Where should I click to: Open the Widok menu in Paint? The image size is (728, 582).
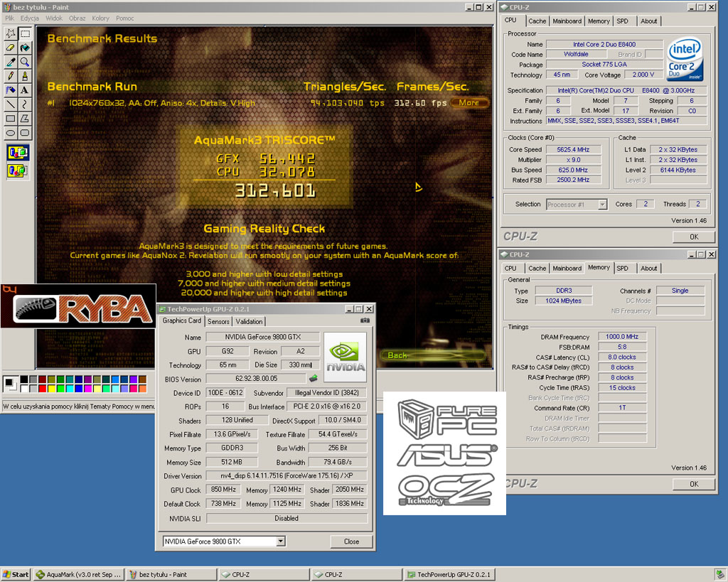54,18
